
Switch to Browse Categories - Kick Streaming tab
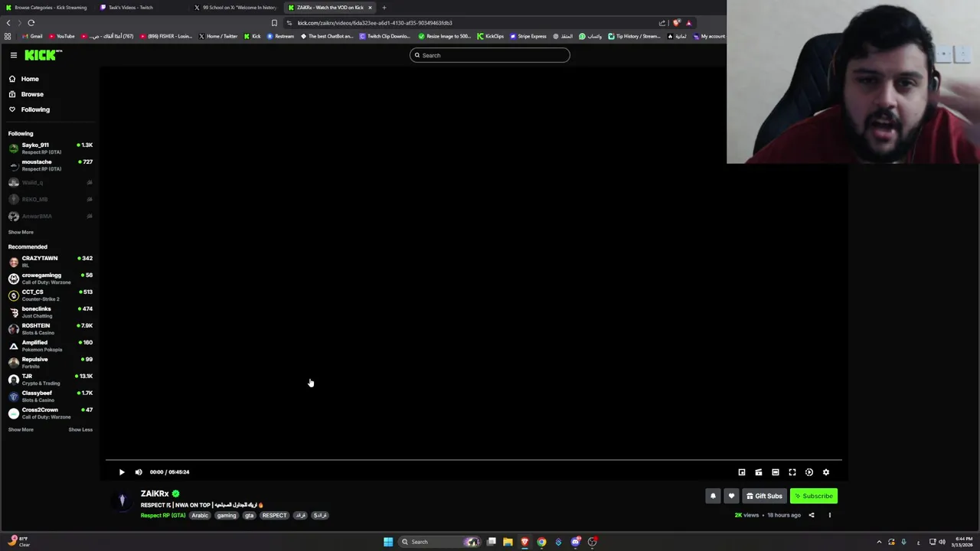47,8
